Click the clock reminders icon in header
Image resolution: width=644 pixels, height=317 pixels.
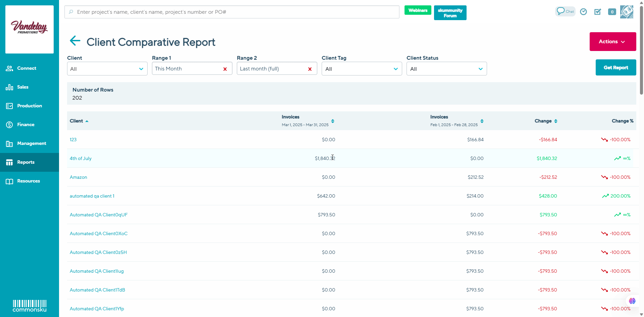[583, 12]
